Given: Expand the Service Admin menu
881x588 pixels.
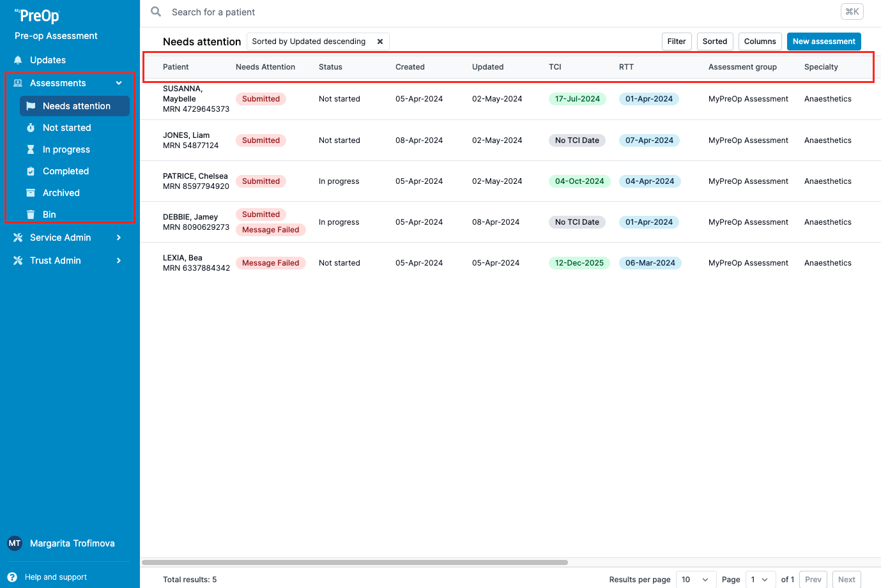Looking at the screenshot, I should click(119, 237).
